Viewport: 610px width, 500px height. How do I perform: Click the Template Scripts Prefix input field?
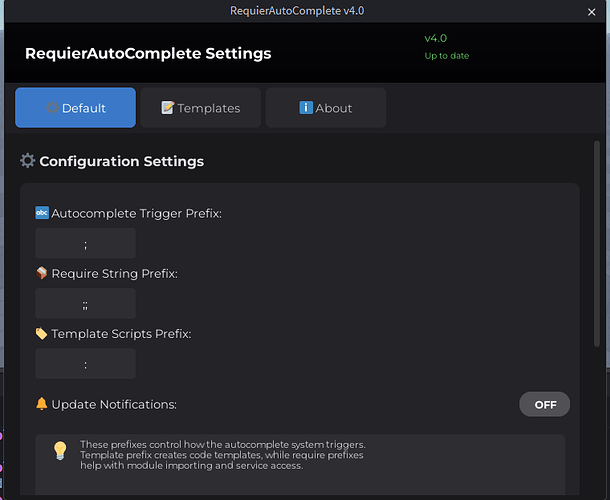pos(85,364)
